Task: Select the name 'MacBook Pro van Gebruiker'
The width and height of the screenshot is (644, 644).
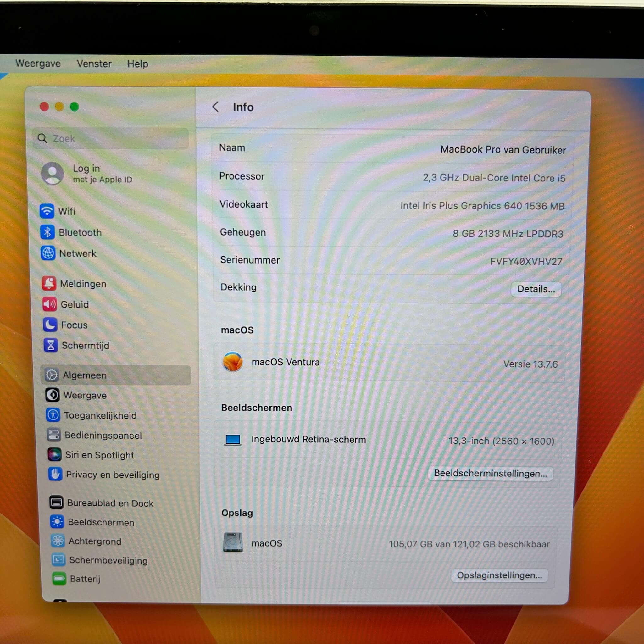Action: (503, 150)
